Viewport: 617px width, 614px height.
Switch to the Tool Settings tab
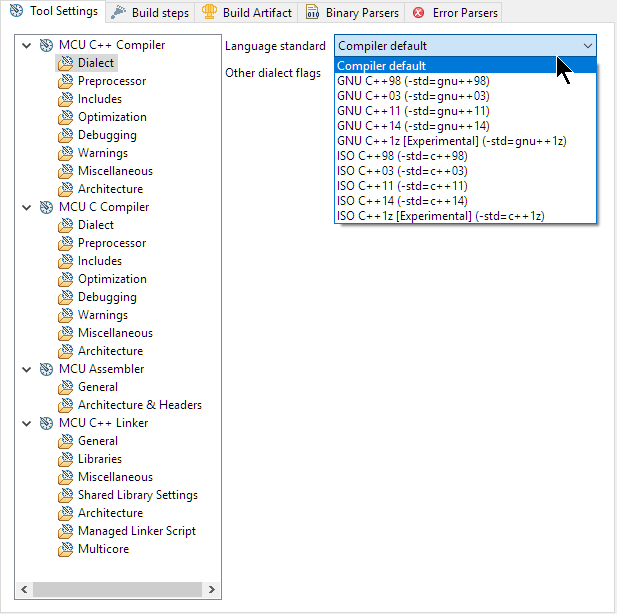[x=54, y=11]
